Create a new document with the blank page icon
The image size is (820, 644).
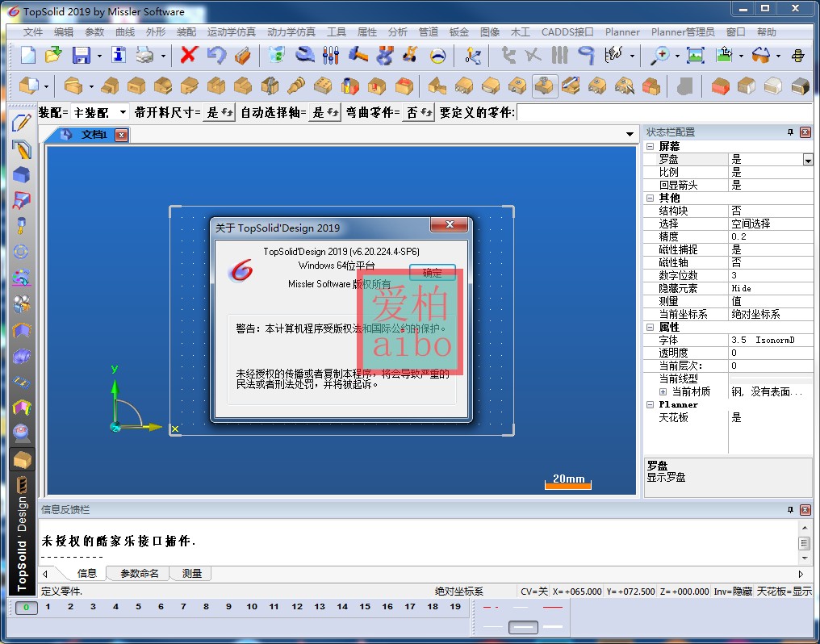(27, 55)
